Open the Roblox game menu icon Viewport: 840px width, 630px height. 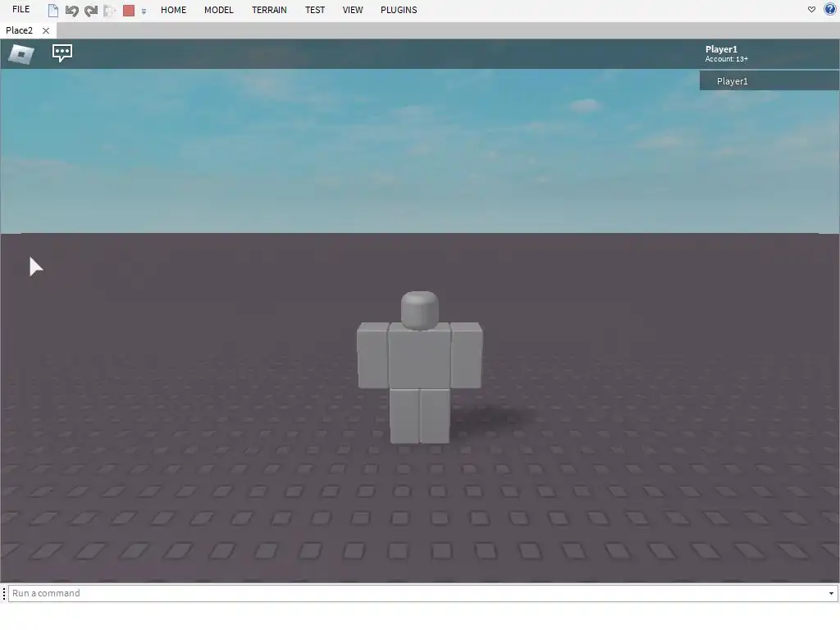coord(21,53)
